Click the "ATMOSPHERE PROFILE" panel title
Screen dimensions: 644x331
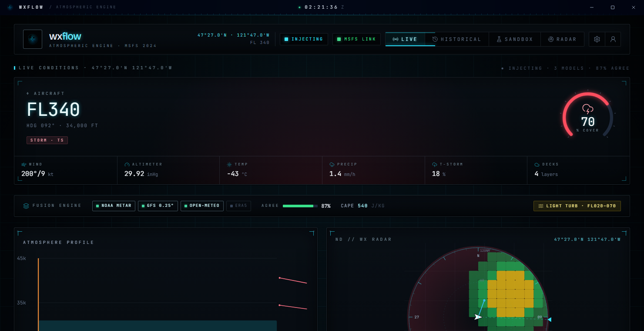click(x=59, y=243)
